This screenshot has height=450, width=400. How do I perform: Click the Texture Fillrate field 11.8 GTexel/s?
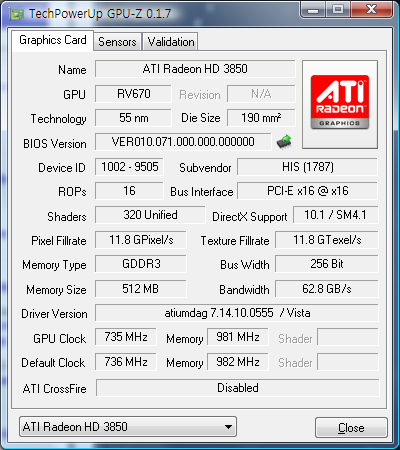(327, 240)
